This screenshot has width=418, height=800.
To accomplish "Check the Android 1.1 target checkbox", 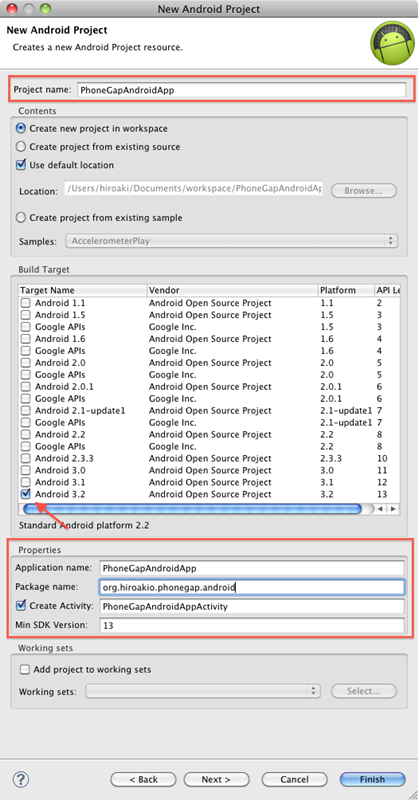I will [25, 303].
